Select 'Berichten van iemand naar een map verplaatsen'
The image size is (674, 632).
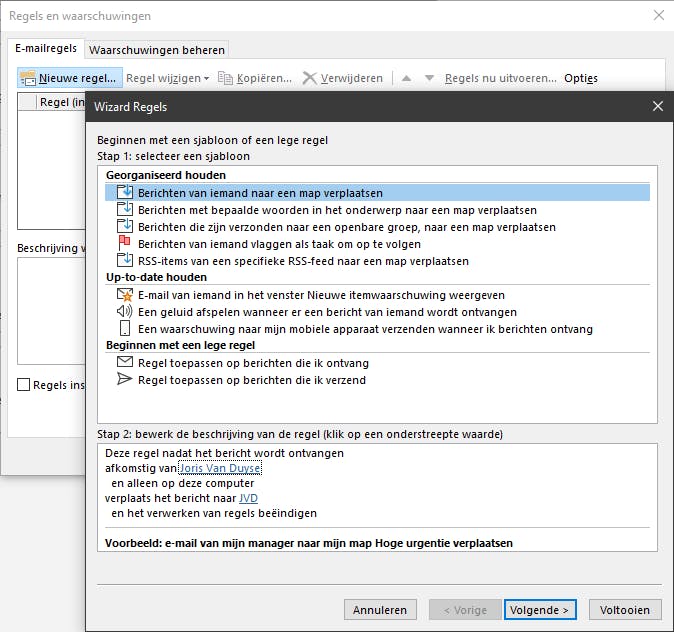click(377, 193)
